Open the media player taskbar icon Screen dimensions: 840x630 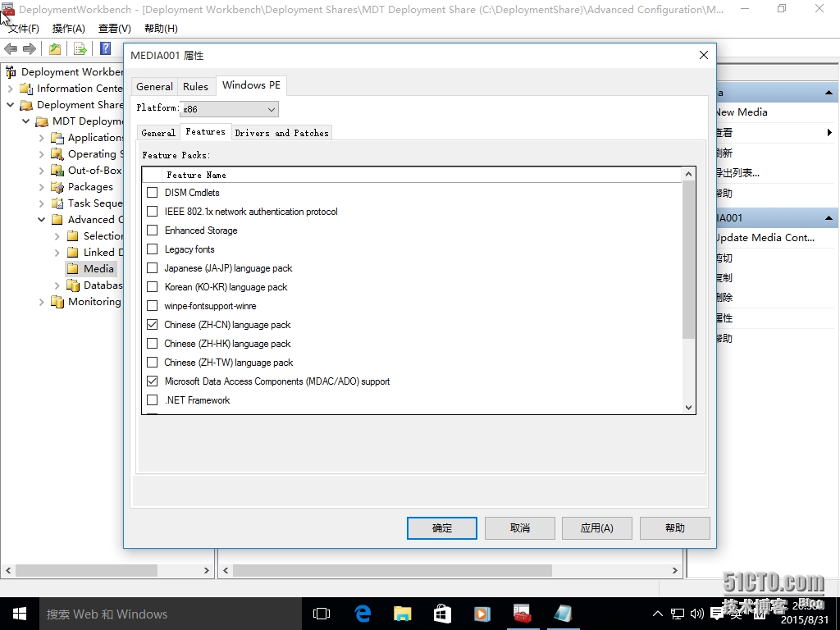pyautogui.click(x=482, y=614)
